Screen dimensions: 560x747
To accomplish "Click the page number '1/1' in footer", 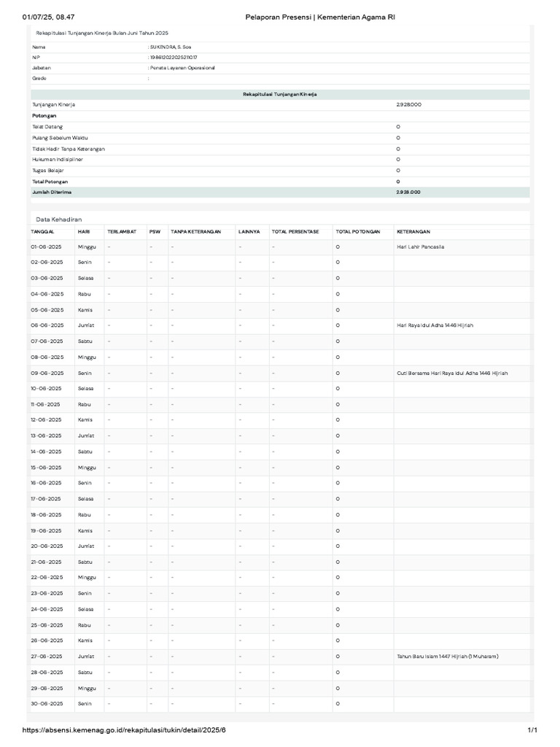I will pos(533,729).
